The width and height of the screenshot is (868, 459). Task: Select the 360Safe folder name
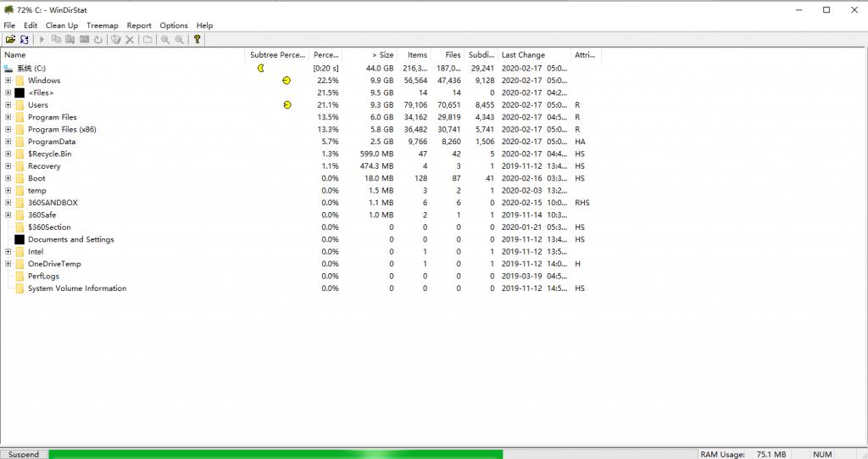(x=42, y=215)
